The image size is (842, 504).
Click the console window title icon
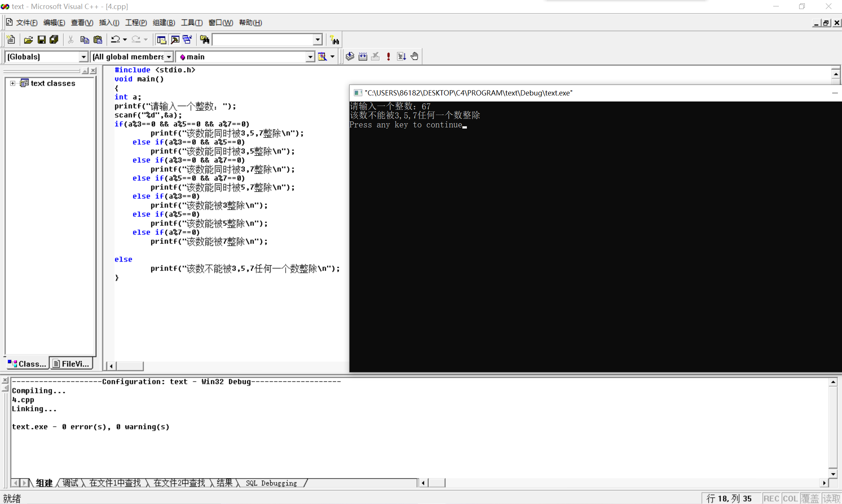point(358,93)
